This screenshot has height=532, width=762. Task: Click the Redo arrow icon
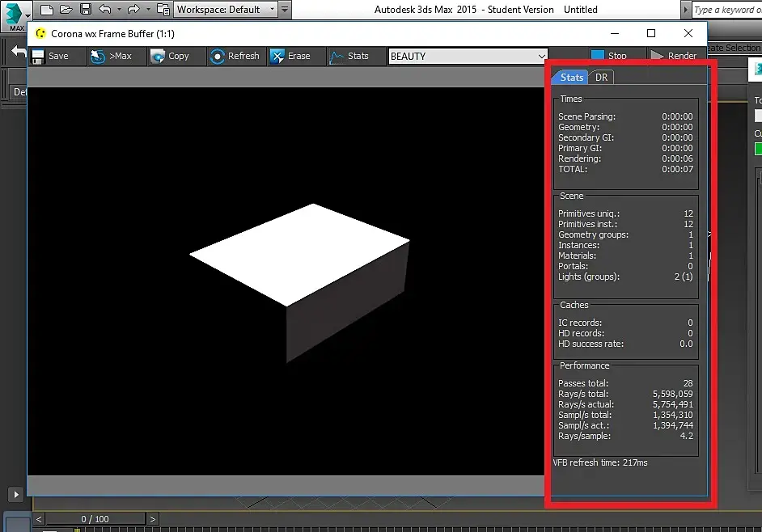tap(134, 10)
